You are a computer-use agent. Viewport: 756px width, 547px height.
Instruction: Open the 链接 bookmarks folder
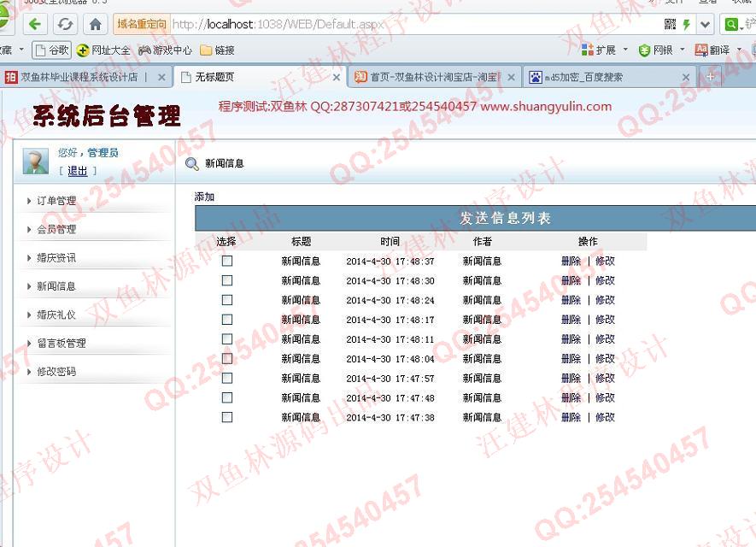point(217,50)
